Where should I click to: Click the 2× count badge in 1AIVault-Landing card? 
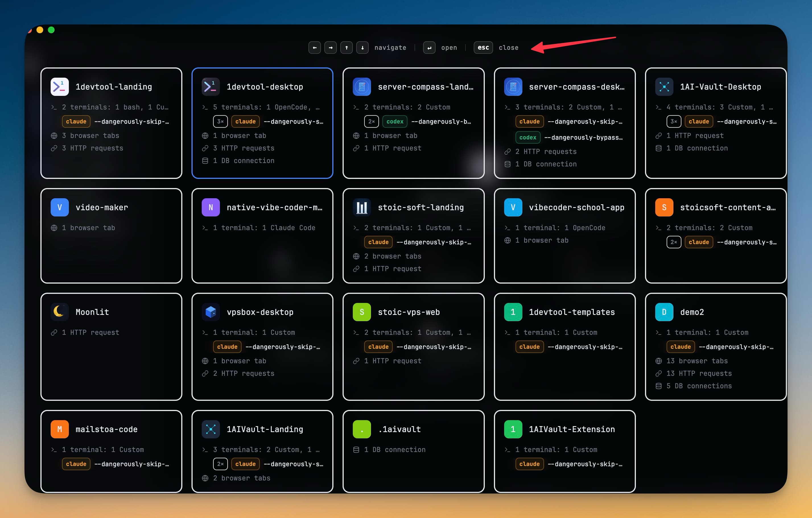click(x=220, y=464)
